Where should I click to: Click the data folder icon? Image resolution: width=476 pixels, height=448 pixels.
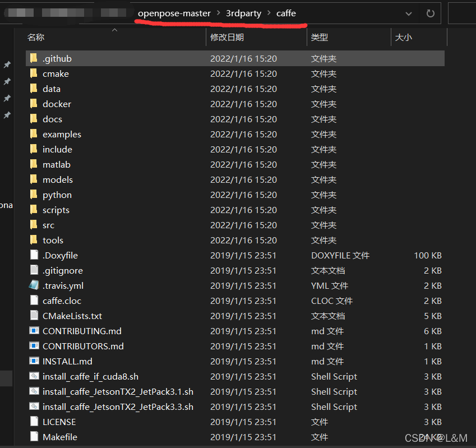click(x=34, y=88)
